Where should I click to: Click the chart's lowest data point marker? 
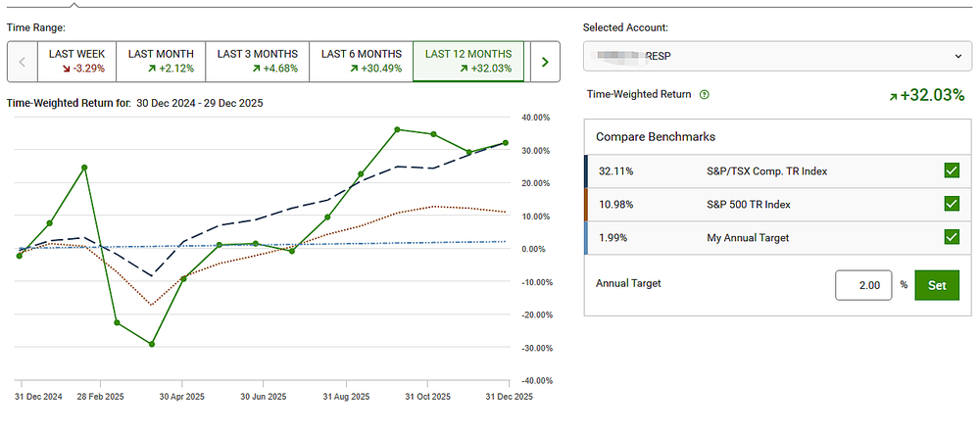click(152, 344)
